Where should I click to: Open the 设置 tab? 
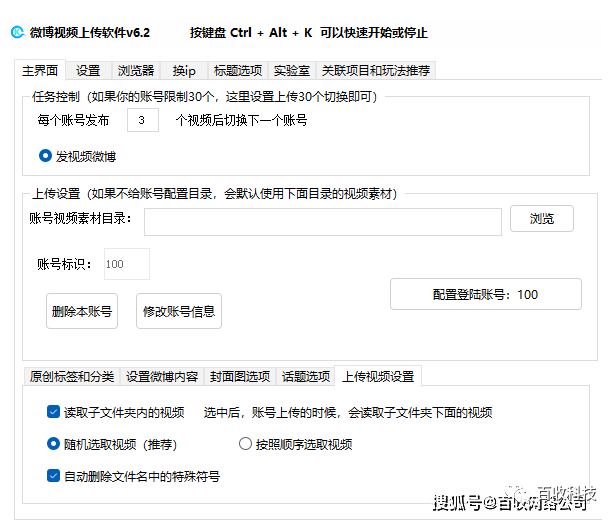click(88, 71)
